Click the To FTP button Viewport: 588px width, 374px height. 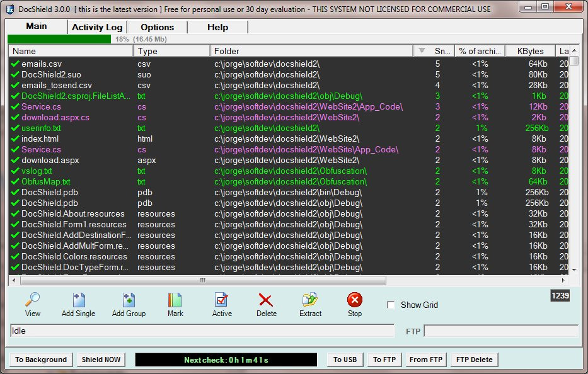click(384, 360)
